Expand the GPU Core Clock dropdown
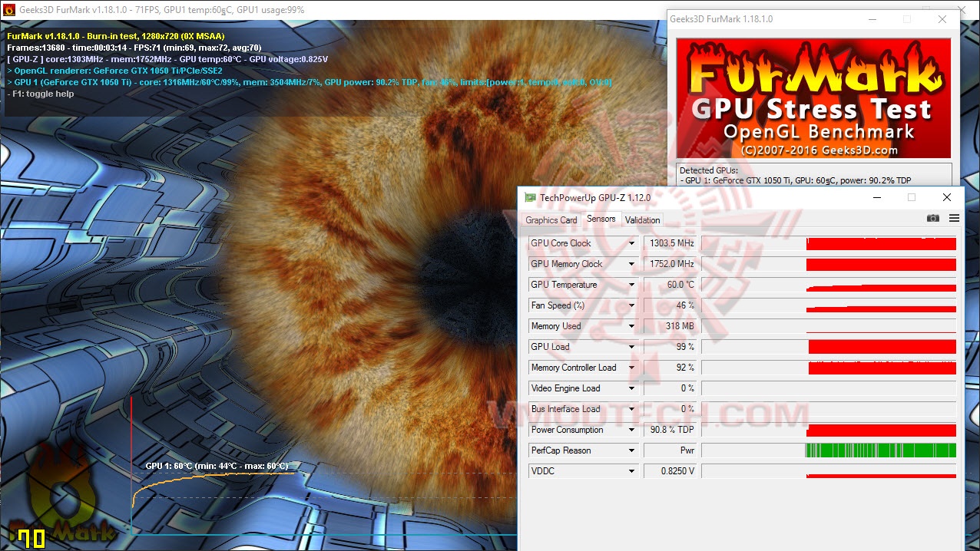The height and width of the screenshot is (551, 980). (x=631, y=243)
